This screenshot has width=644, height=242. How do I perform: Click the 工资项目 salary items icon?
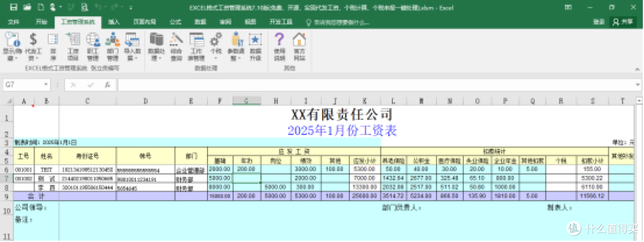pos(73,47)
